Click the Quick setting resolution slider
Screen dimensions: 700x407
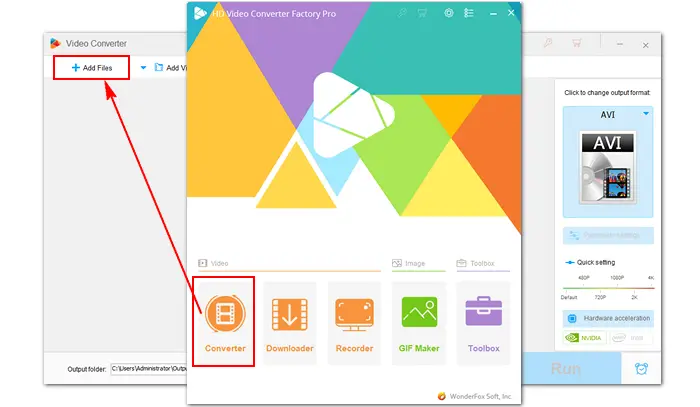[608, 288]
